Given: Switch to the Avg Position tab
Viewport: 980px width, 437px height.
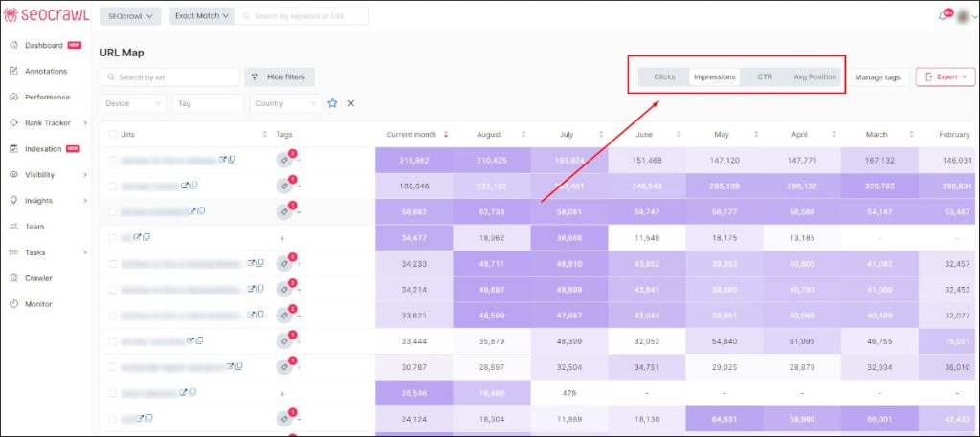Looking at the screenshot, I should pyautogui.click(x=814, y=77).
